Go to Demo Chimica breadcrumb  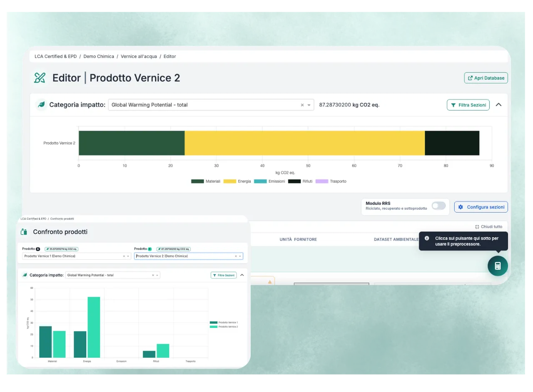coord(99,56)
